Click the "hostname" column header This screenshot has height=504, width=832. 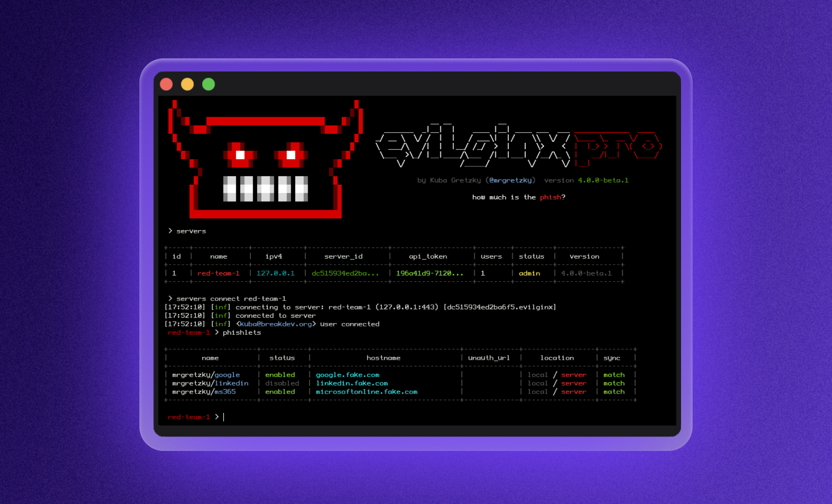coord(383,358)
